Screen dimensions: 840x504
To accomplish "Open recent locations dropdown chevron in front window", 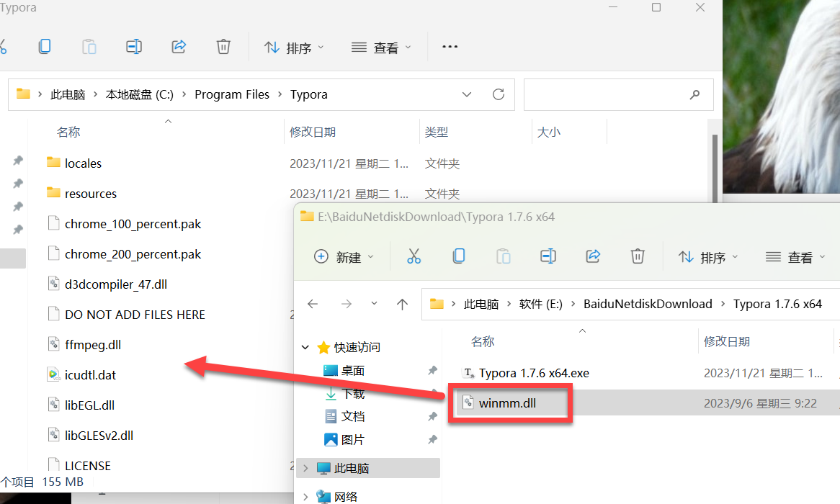I will pyautogui.click(x=374, y=304).
